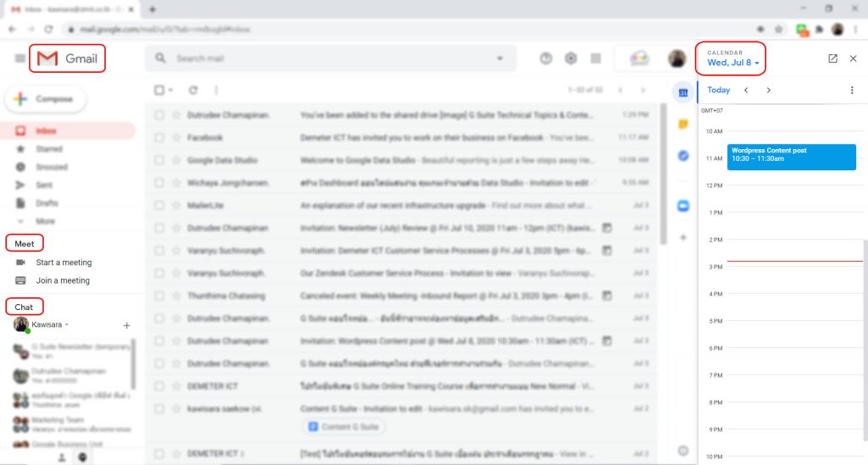This screenshot has height=465, width=868.
Task: Open Google Tasks icon in side panel
Action: pyautogui.click(x=682, y=155)
